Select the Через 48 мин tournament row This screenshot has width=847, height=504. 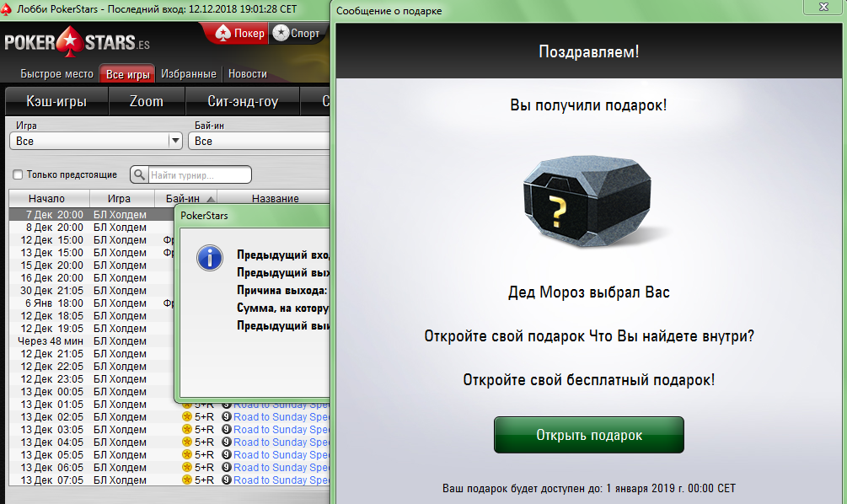(92, 340)
